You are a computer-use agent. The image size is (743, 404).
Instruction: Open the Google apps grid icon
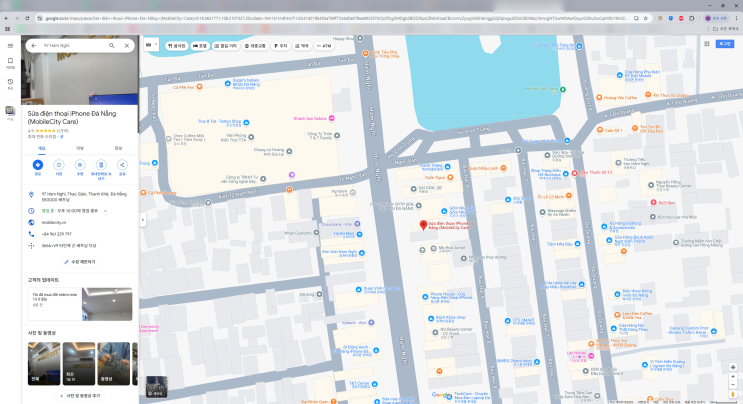(707, 44)
